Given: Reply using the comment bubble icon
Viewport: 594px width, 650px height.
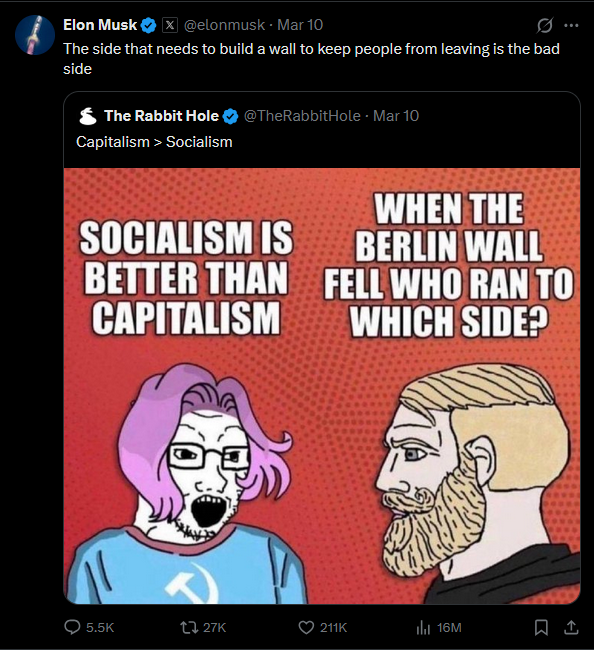Looking at the screenshot, I should (72, 627).
